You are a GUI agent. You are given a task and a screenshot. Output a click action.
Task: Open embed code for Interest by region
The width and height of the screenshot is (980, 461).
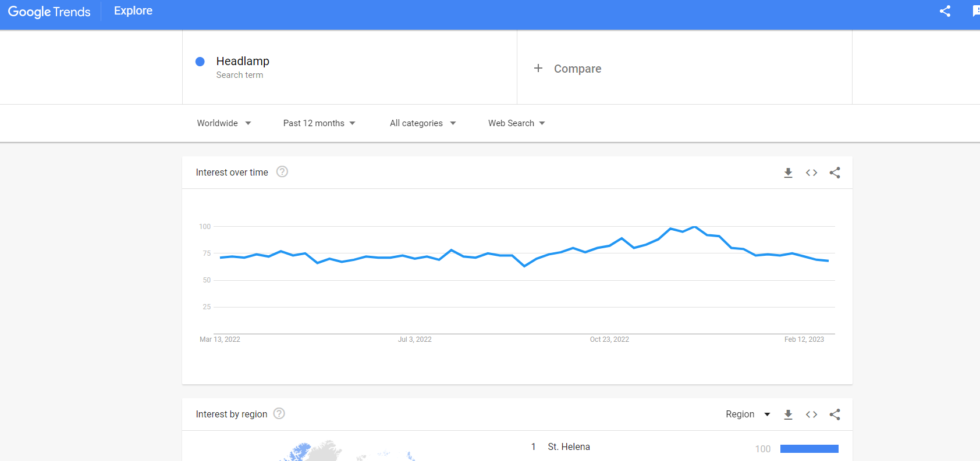pos(811,414)
